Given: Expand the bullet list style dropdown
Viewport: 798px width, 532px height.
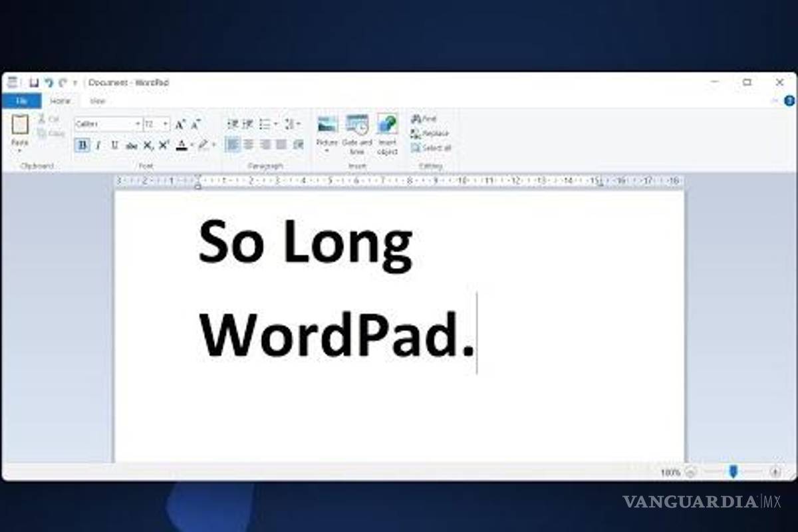Looking at the screenshot, I should tap(276, 124).
